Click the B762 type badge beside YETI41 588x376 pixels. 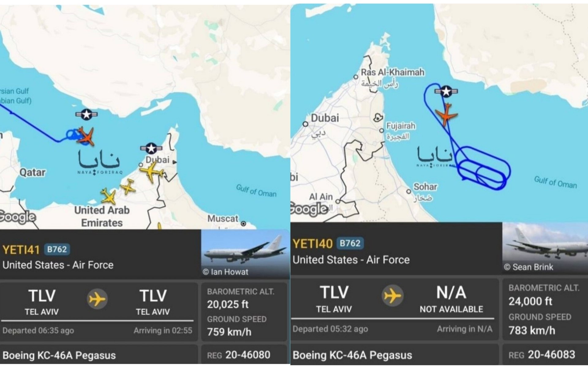pos(57,249)
